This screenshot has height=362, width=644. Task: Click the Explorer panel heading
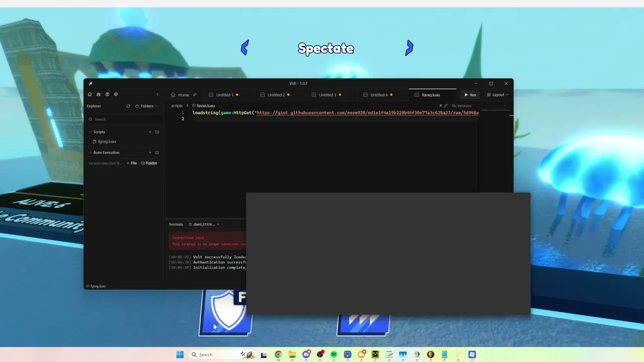click(x=94, y=106)
